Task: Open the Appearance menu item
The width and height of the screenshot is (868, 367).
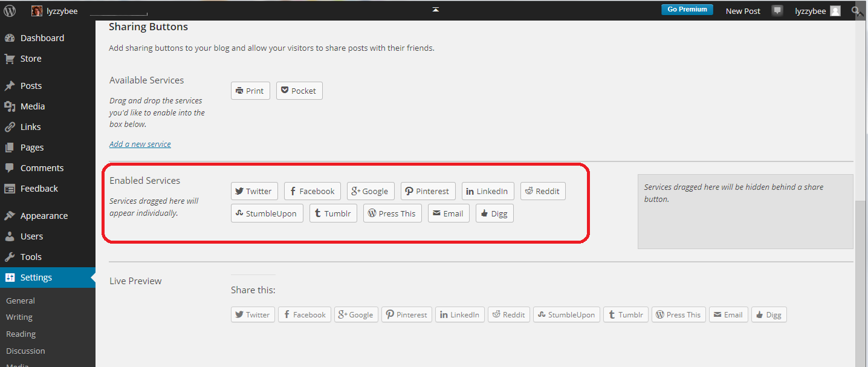Action: [44, 216]
